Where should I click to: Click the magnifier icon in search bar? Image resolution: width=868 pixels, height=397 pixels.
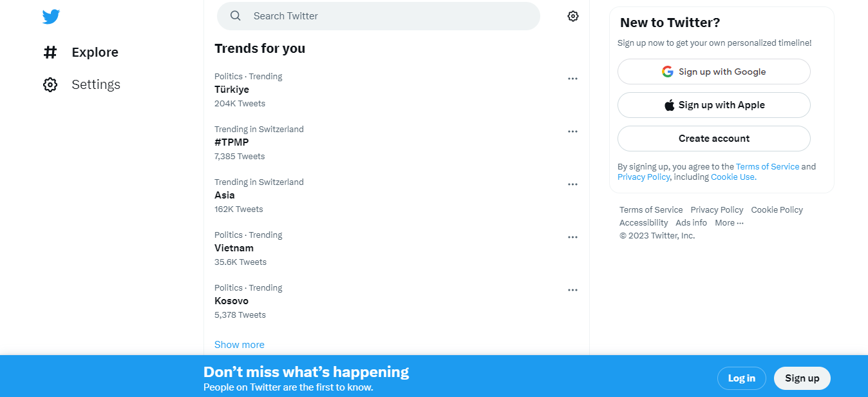pos(236,16)
